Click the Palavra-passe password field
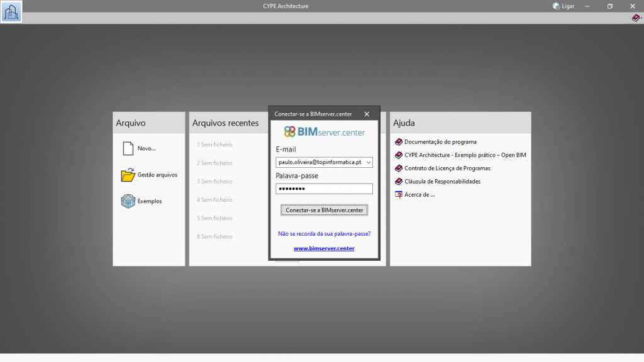Viewport: 644px width, 362px height. coord(324,189)
